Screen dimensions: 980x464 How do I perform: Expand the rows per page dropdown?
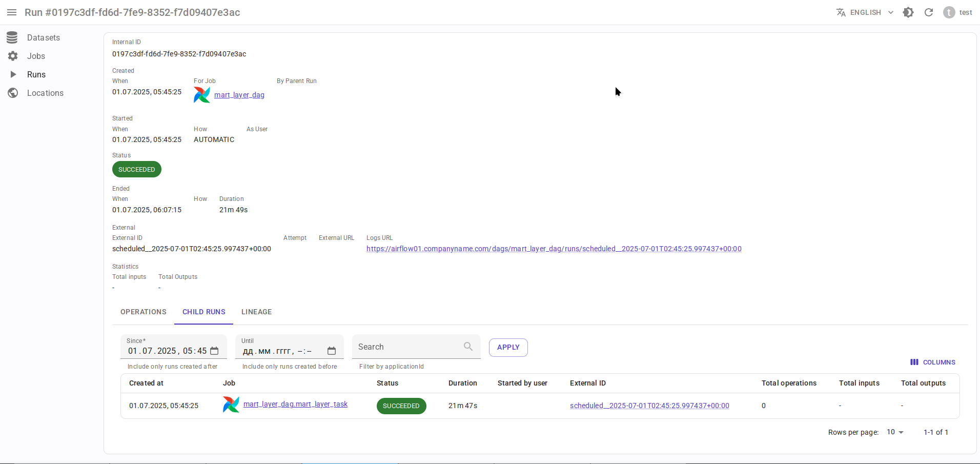[x=895, y=432]
